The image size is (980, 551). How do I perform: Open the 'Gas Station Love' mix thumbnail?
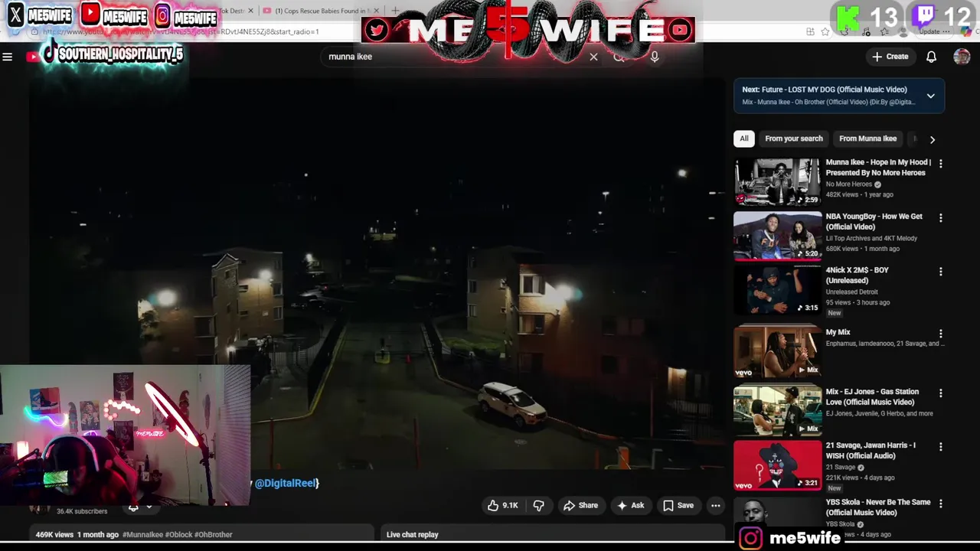coord(777,411)
